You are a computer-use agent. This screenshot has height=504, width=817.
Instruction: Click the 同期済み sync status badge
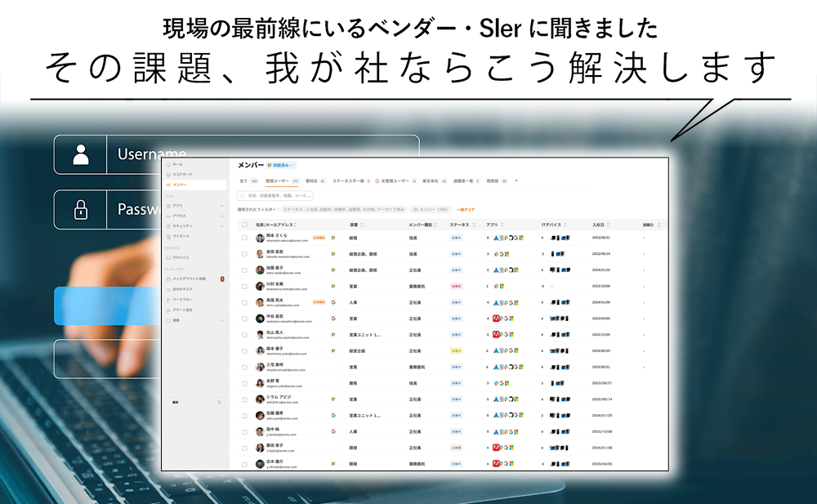281,165
